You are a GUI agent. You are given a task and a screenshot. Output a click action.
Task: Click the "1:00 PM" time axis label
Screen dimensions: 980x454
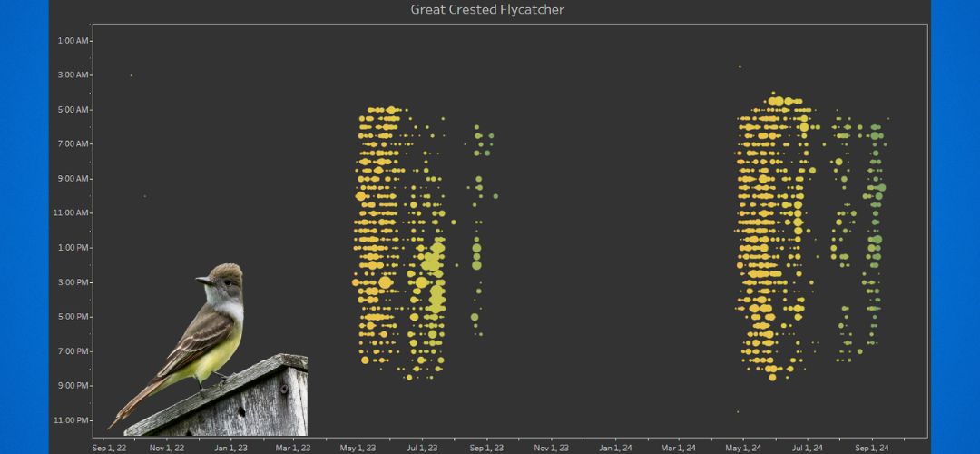pyautogui.click(x=73, y=248)
